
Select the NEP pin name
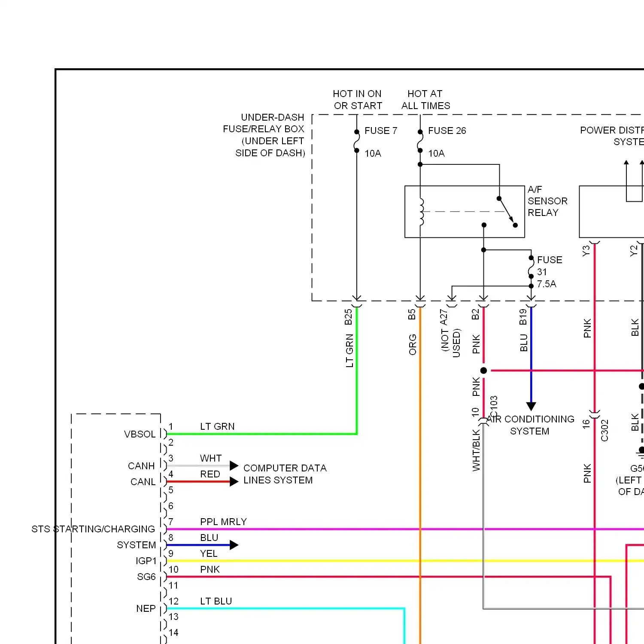coord(146,608)
